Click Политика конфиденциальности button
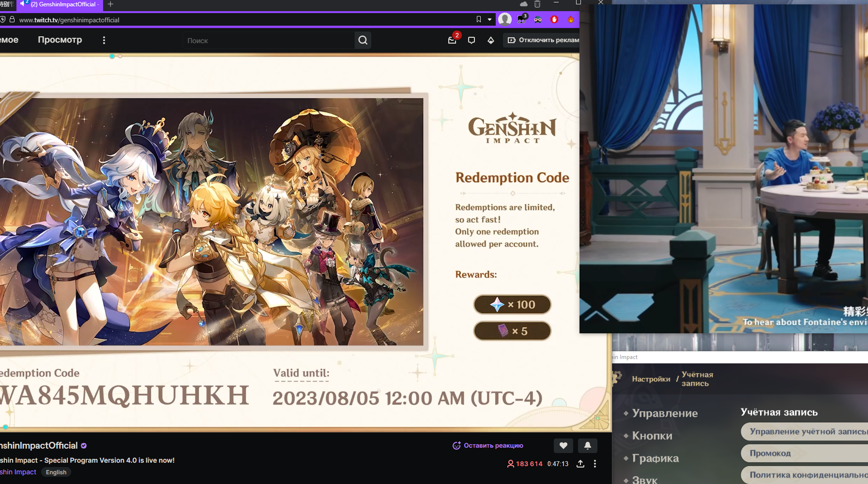The width and height of the screenshot is (868, 484). (804, 475)
